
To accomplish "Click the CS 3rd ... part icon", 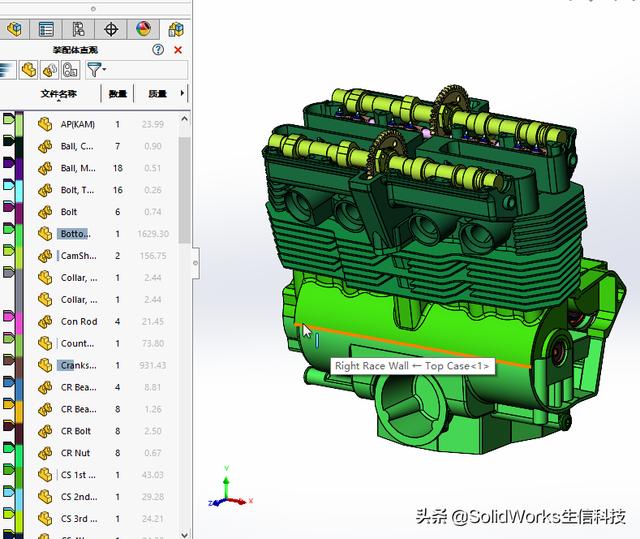I will pyautogui.click(x=45, y=519).
